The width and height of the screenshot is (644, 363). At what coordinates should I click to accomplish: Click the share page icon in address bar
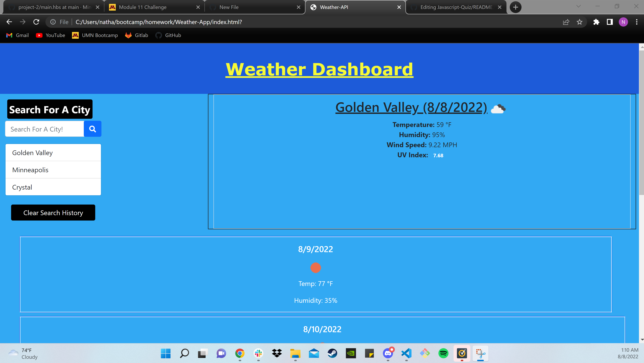(566, 22)
